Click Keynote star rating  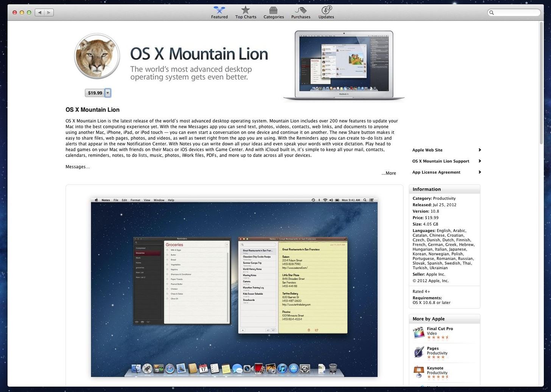[x=438, y=377]
